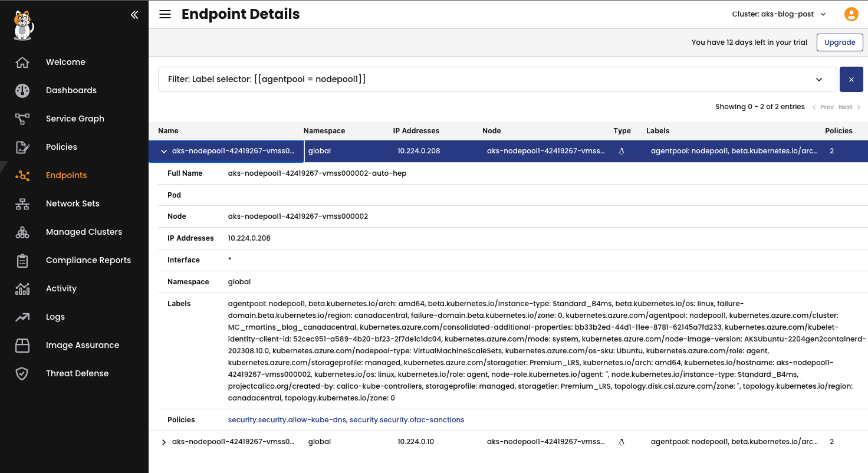Screen dimensions: 868x473
Task: Expand the 10.224.0.10 endpoint row
Action: point(164,442)
